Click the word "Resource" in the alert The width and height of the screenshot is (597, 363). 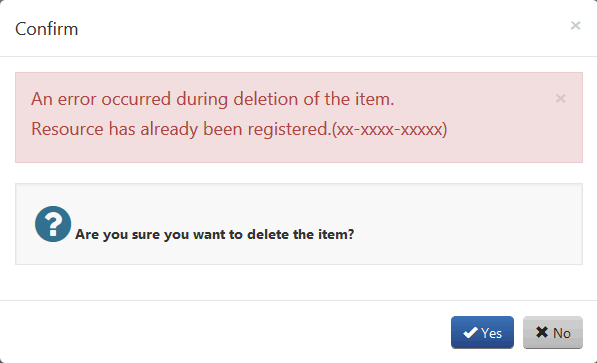click(x=67, y=129)
